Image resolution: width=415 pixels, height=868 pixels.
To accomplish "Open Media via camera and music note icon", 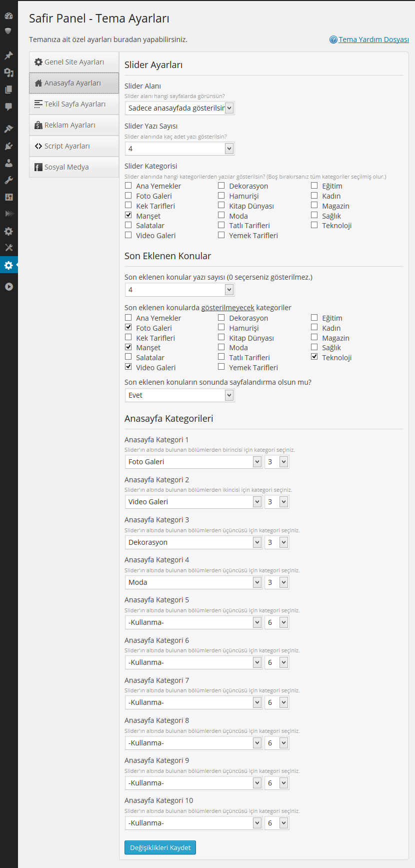I will click(8, 73).
